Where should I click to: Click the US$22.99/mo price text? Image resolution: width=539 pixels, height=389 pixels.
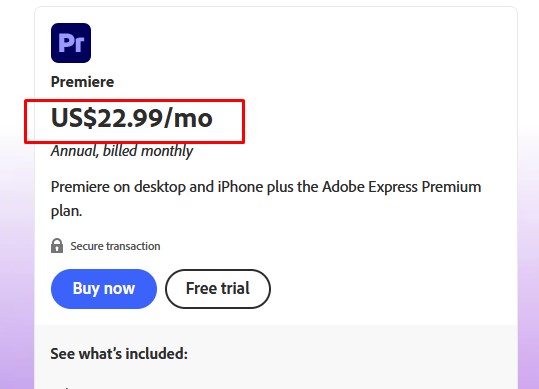point(132,118)
